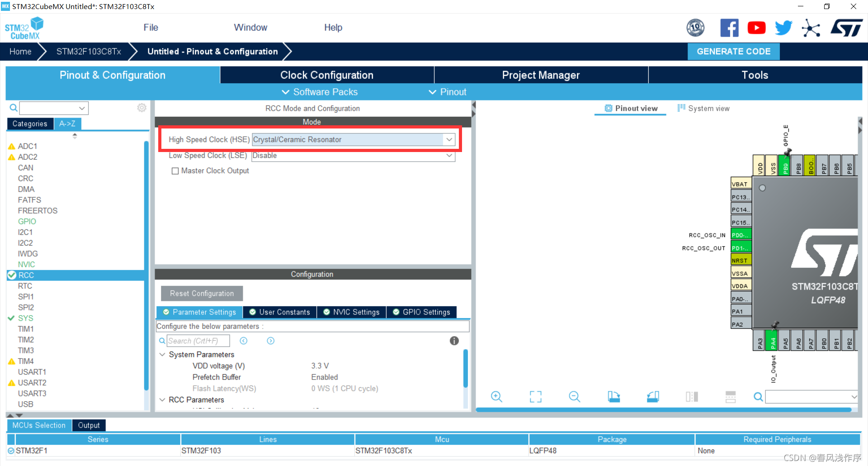Image resolution: width=868 pixels, height=466 pixels.
Task: Expand the Pinout menu
Action: [448, 92]
